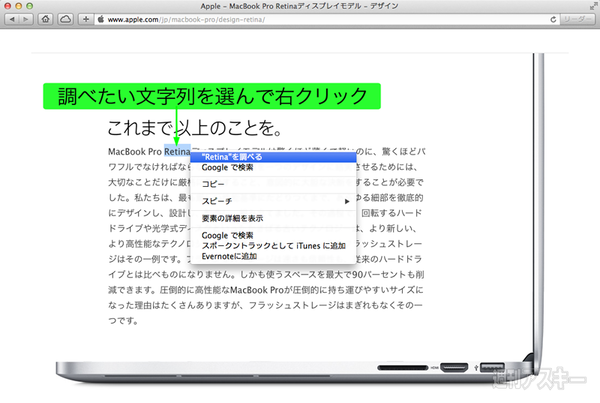
Task: Minimize Safari with the yellow button
Action: [18, 6]
